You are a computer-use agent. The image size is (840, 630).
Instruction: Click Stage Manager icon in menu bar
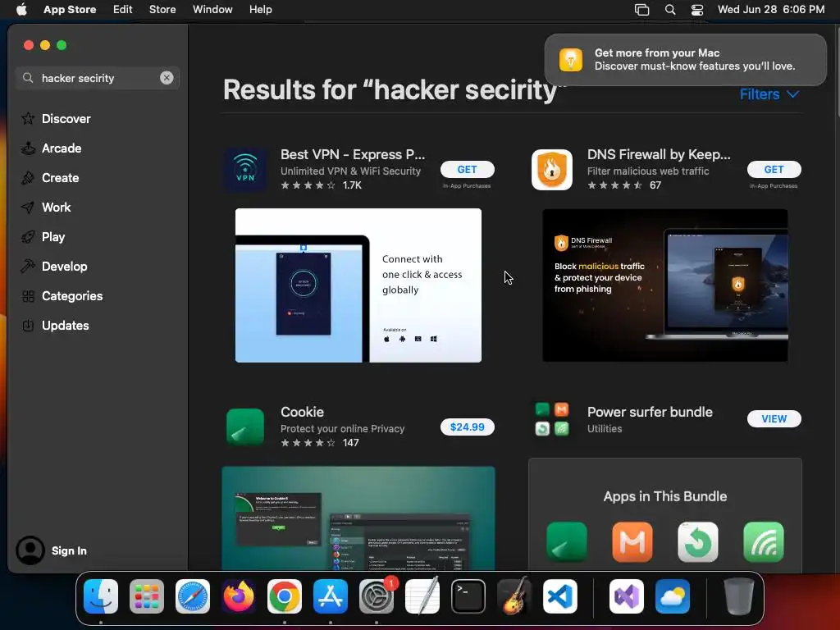(x=641, y=9)
